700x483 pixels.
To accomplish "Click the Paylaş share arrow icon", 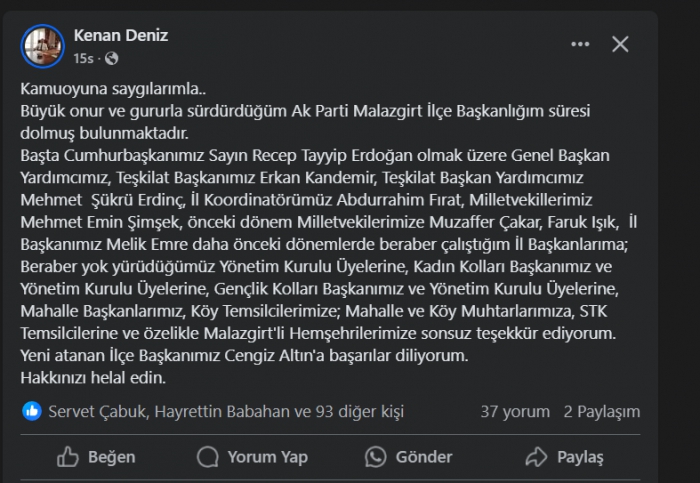I will 537,457.
